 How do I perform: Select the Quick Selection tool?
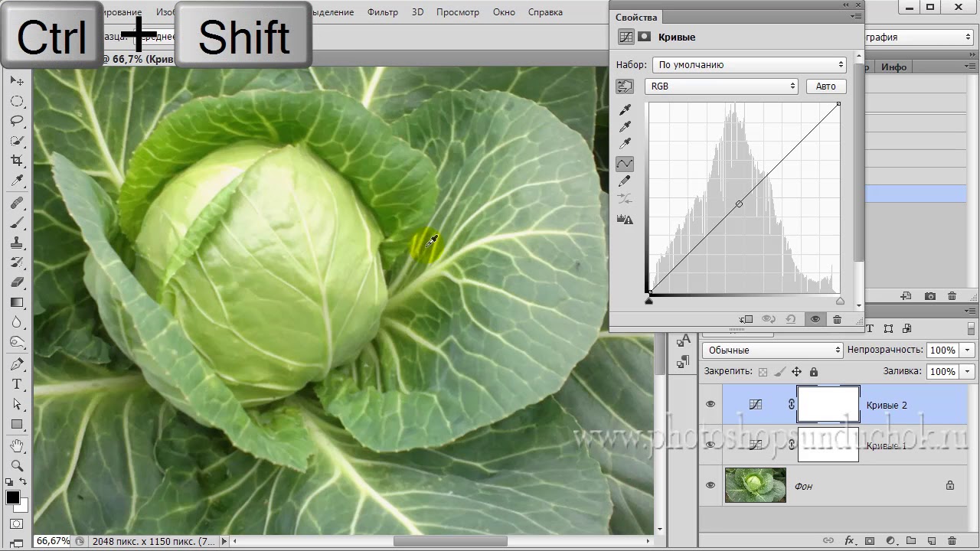[17, 141]
